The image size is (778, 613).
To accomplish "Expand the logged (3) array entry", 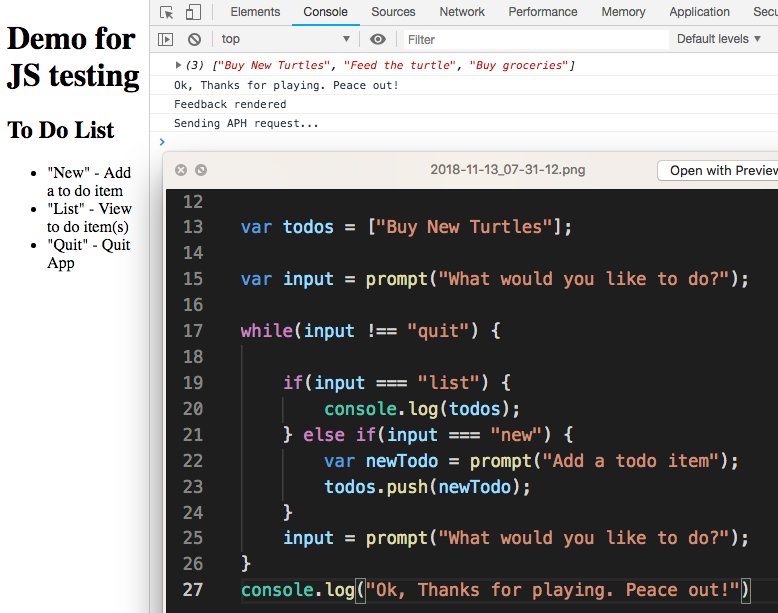I will click(x=178, y=65).
